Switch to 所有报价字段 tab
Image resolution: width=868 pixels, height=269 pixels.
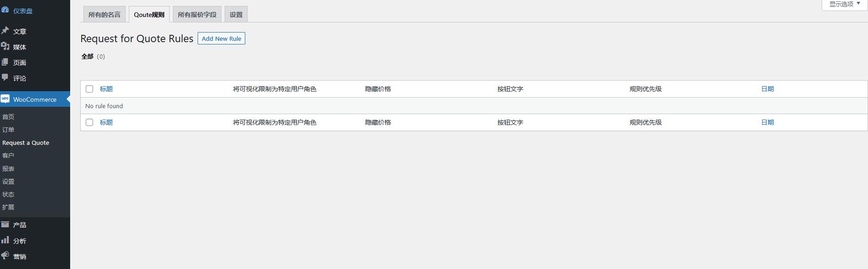(197, 15)
